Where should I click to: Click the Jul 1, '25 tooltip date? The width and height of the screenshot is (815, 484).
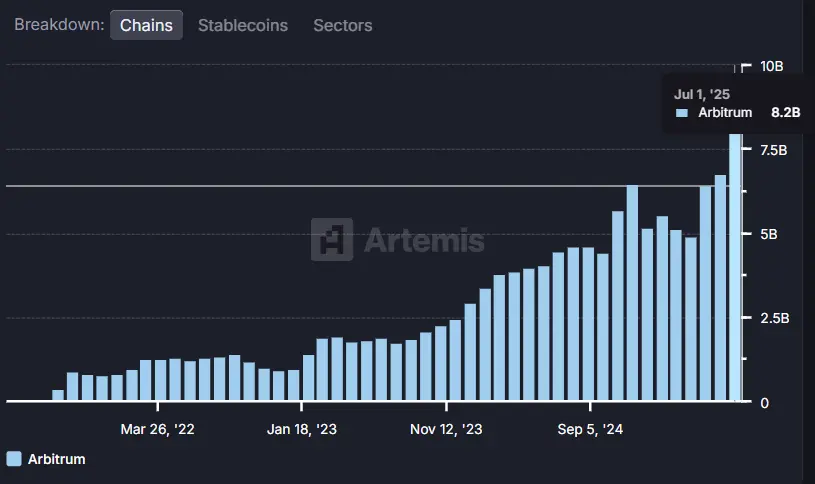pos(702,94)
